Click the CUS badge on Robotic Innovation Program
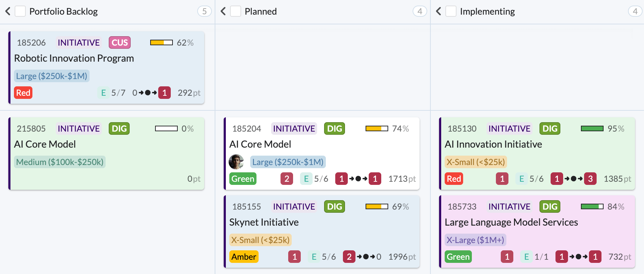 point(120,42)
